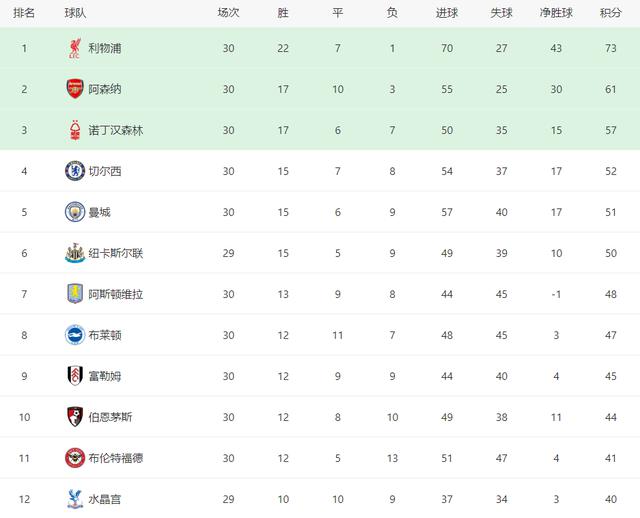This screenshot has width=640, height=518.
Task: Click the Newcastle United crest icon
Action: pos(75,253)
